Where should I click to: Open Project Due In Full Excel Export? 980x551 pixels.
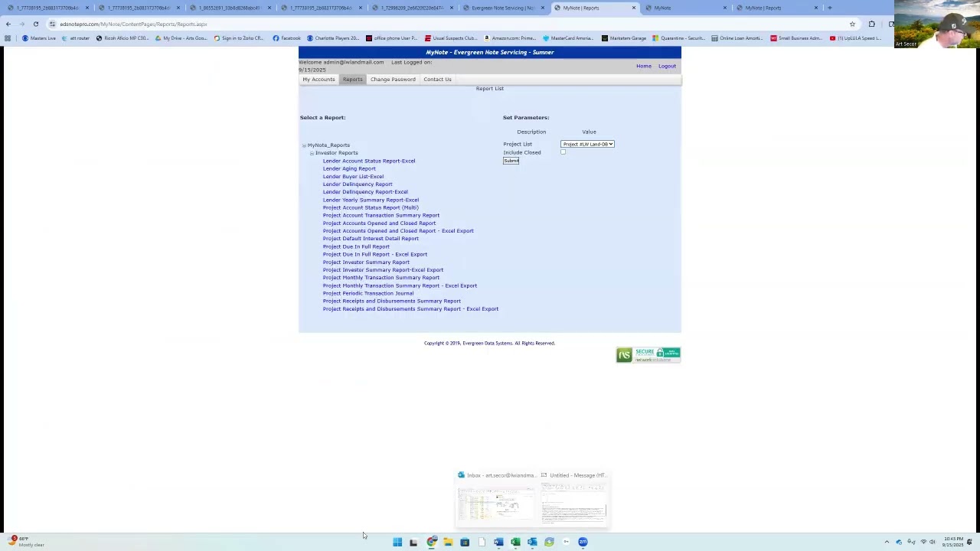[x=375, y=254]
